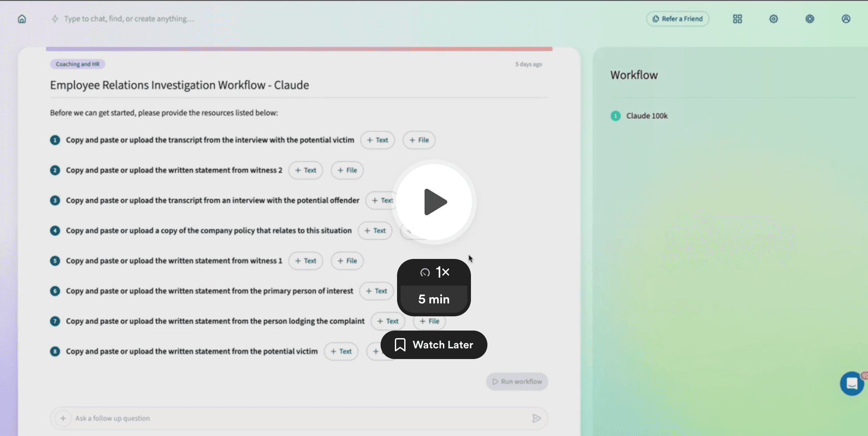Go to the home icon
Image resolution: width=868 pixels, height=436 pixels.
(x=22, y=19)
